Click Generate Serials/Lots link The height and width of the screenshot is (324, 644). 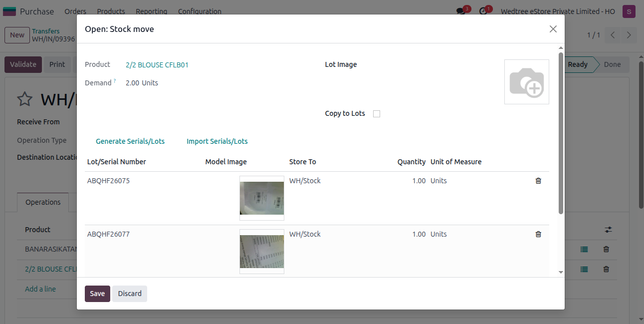(x=130, y=141)
